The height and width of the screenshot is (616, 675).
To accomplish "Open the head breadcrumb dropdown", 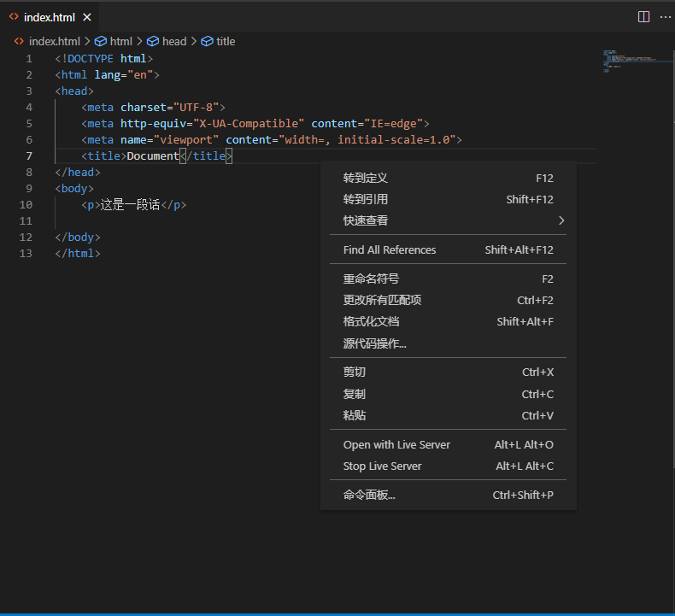I will point(173,41).
